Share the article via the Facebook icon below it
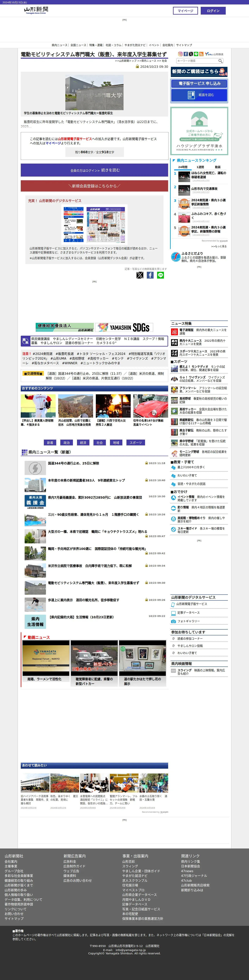249x980 pixels. 150,275
